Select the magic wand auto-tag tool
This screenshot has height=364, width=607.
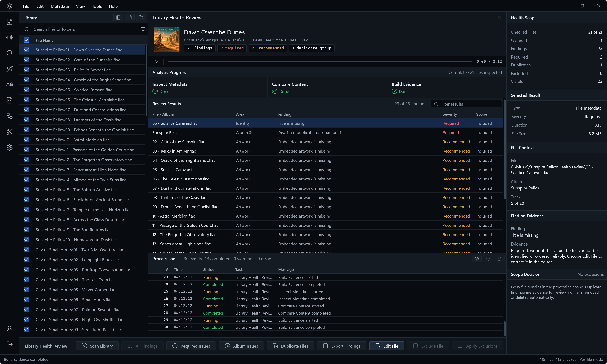pyautogui.click(x=10, y=69)
